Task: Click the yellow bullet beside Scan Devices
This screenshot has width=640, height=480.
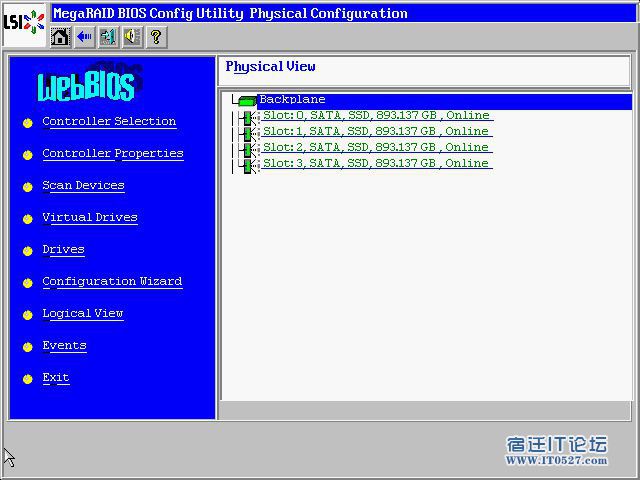Action: 28,187
